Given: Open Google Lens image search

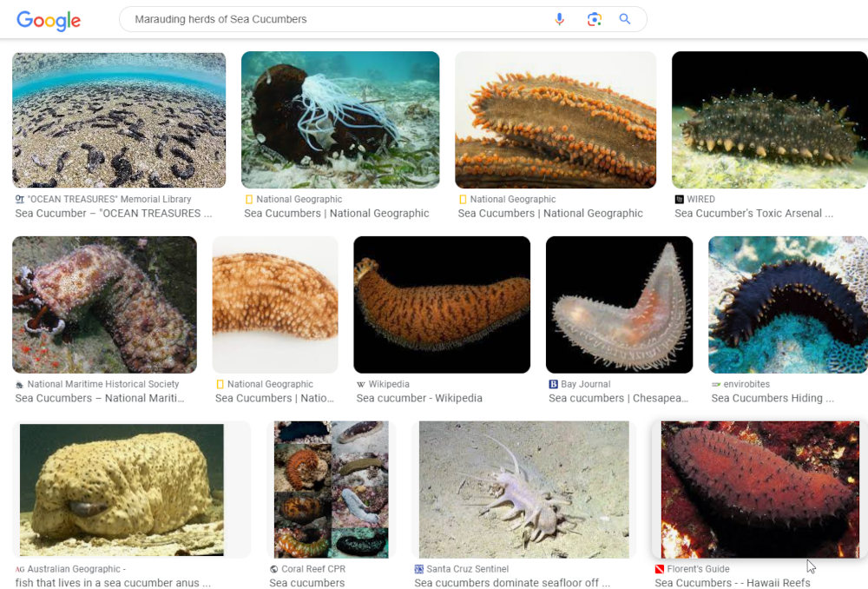Looking at the screenshot, I should [x=594, y=19].
